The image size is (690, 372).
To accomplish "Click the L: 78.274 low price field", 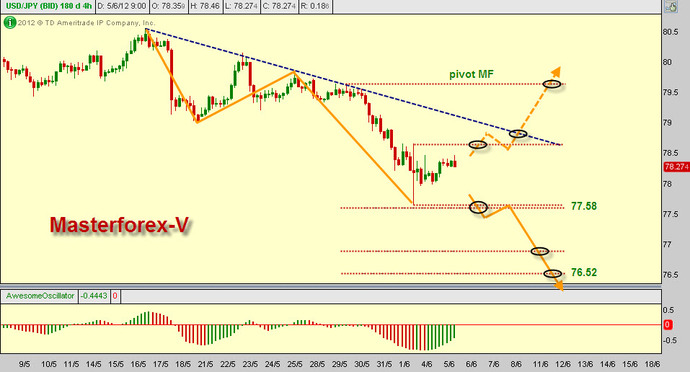I will point(242,7).
